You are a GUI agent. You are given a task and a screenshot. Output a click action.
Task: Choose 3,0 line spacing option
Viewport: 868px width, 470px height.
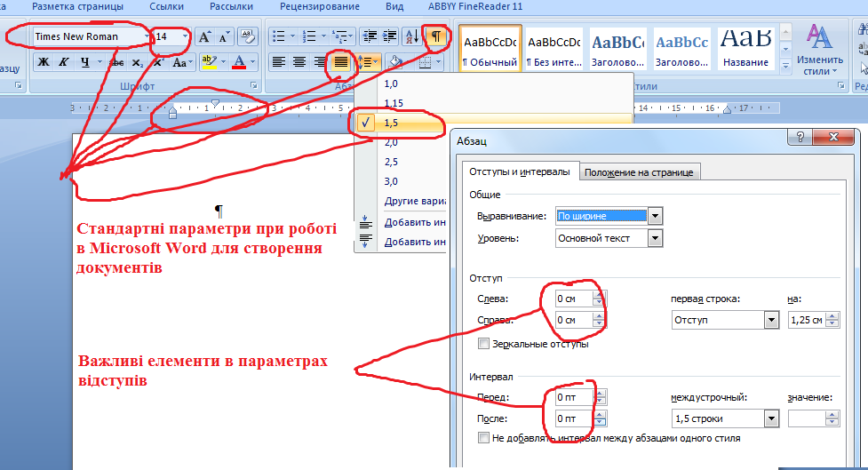pos(391,181)
